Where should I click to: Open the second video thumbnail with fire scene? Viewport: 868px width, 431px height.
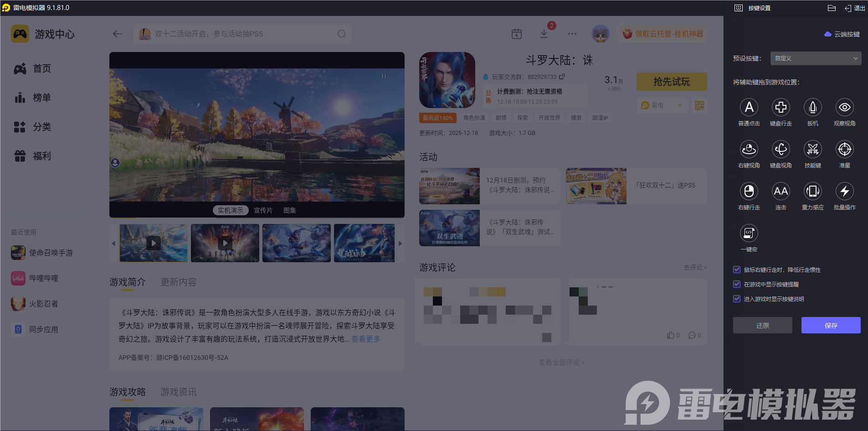point(225,243)
